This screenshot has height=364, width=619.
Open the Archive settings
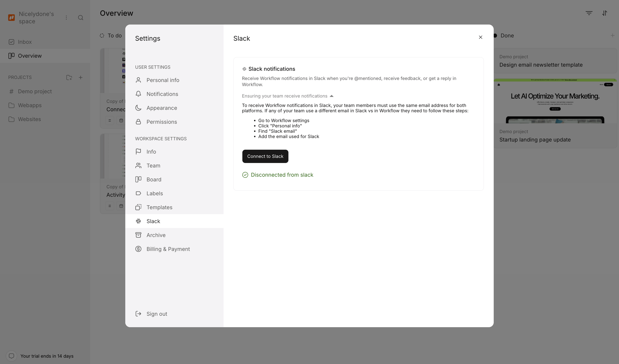point(174,235)
